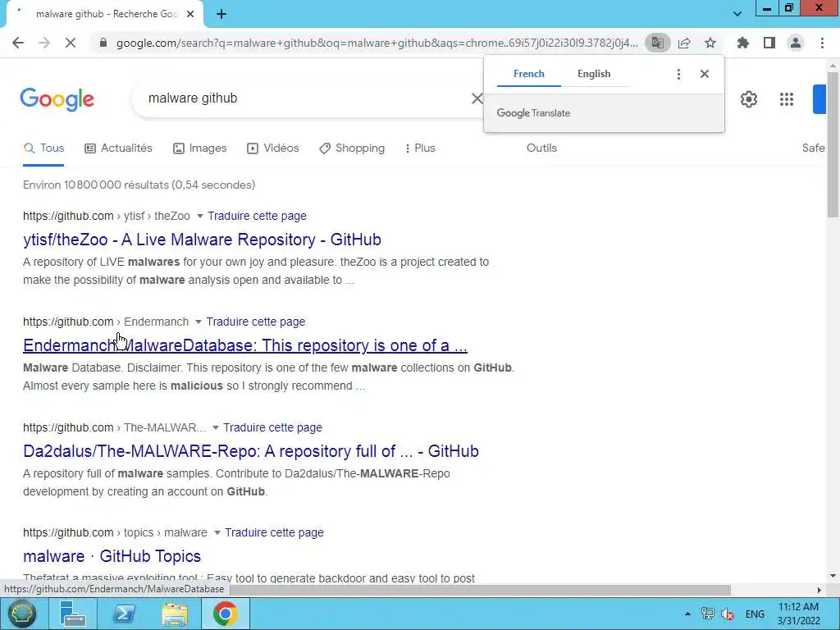The width and height of the screenshot is (840, 630).
Task: Select the Tous results tab
Action: pos(43,148)
